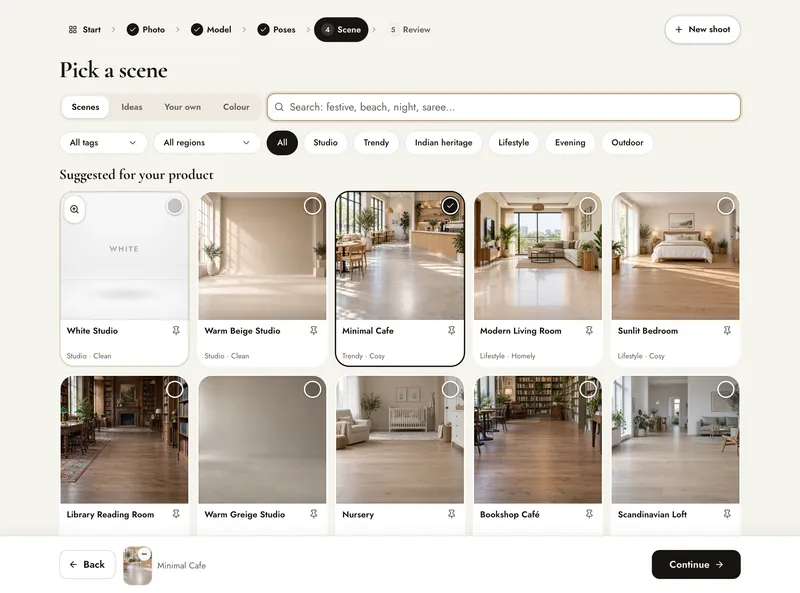The height and width of the screenshot is (593, 800).
Task: Filter scenes by Lifestyle
Action: pyautogui.click(x=513, y=143)
